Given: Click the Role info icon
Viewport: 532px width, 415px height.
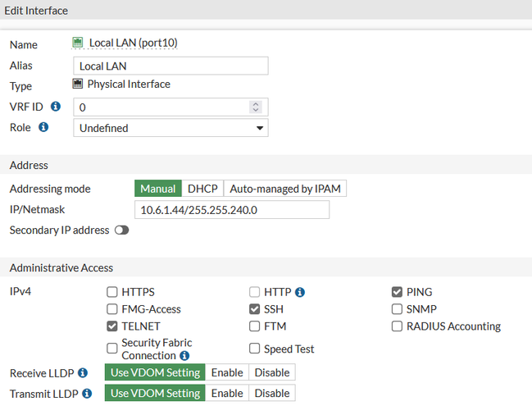Looking at the screenshot, I should click(43, 127).
